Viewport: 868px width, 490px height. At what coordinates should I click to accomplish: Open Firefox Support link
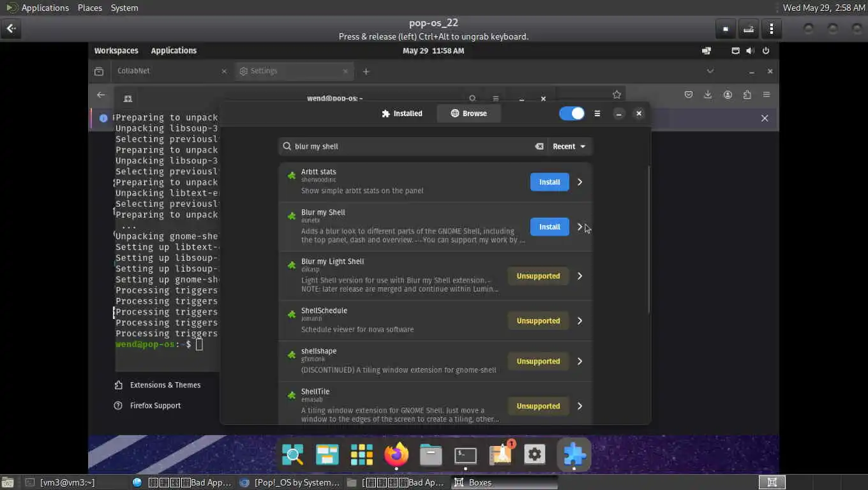point(147,405)
